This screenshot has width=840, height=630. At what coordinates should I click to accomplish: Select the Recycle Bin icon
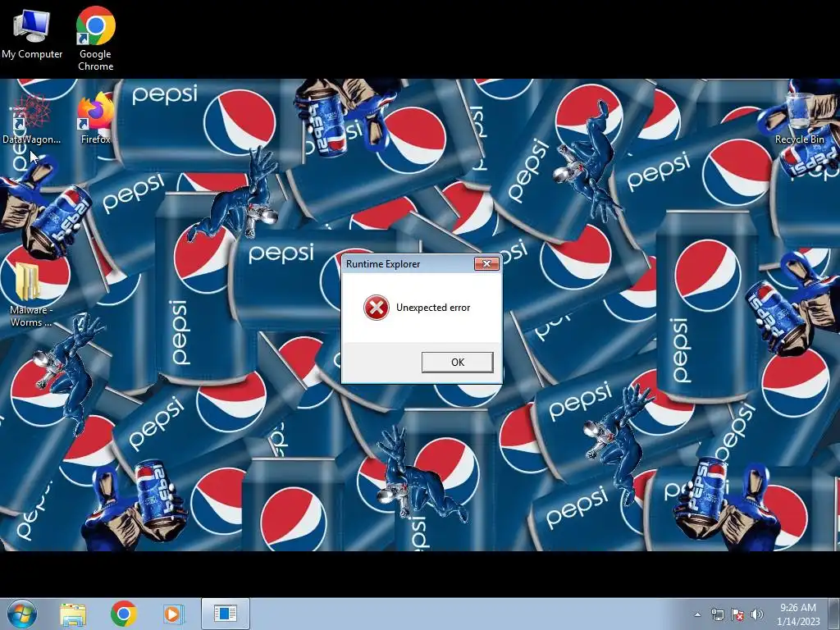pyautogui.click(x=799, y=119)
